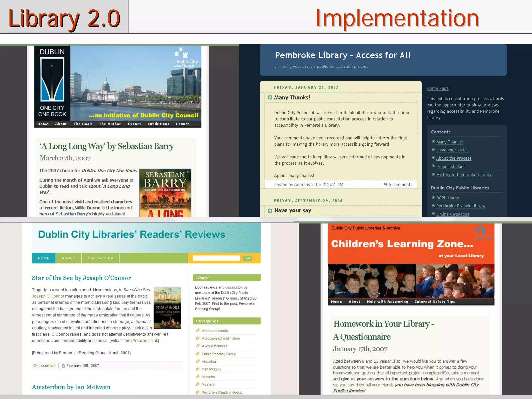
Task: Open About the Process link
Action: [454, 158]
